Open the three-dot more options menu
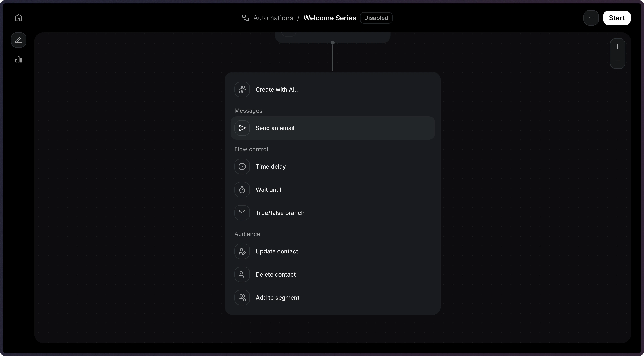 click(x=591, y=18)
